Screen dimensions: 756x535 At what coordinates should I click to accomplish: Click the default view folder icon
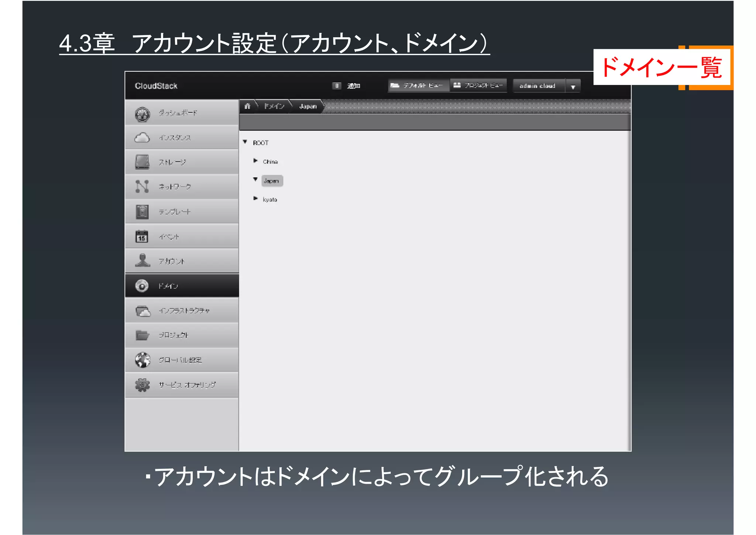(x=395, y=85)
